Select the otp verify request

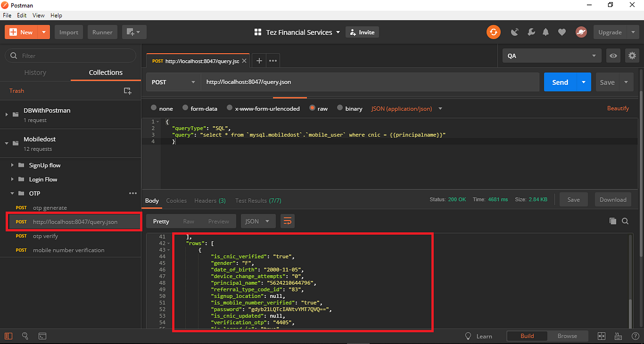[46, 236]
